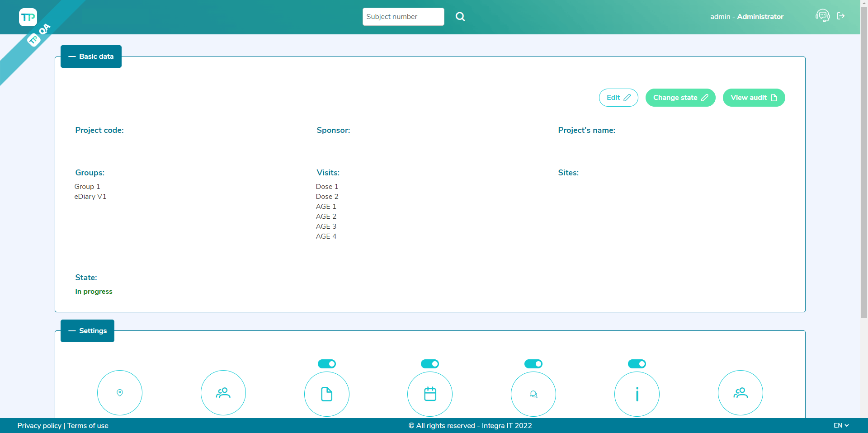Click the Edit button
The image size is (868, 433).
pos(618,98)
